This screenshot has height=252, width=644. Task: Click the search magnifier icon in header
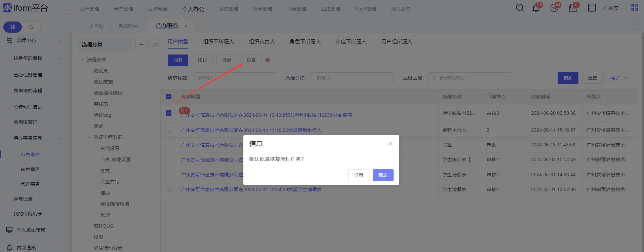(520, 8)
